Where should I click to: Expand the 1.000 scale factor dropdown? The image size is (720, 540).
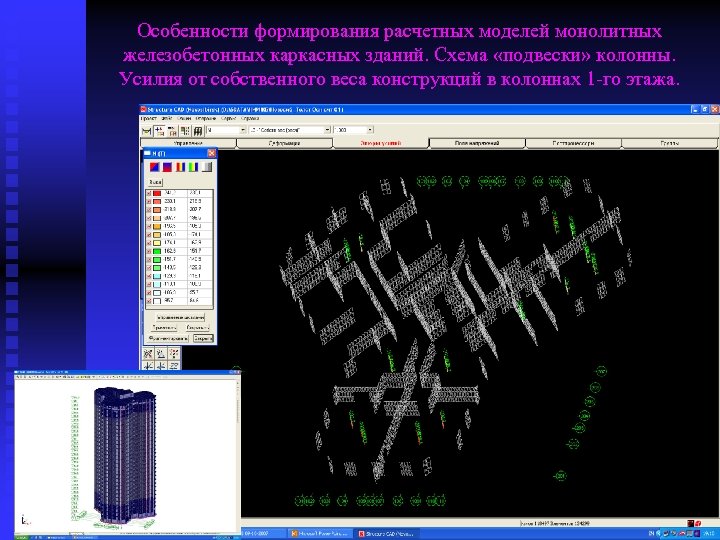click(x=370, y=130)
